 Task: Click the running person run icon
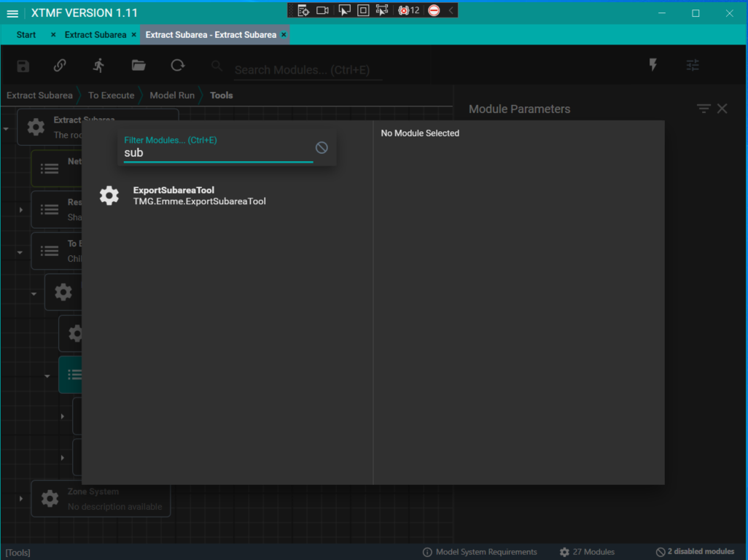click(99, 66)
